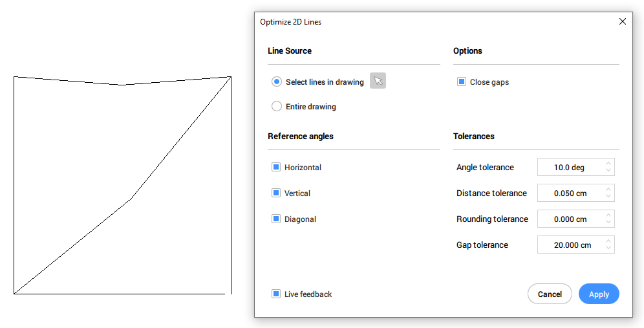Screen dimensions: 644x328
Task: Click the Distance tolerance value field
Action: click(569, 193)
